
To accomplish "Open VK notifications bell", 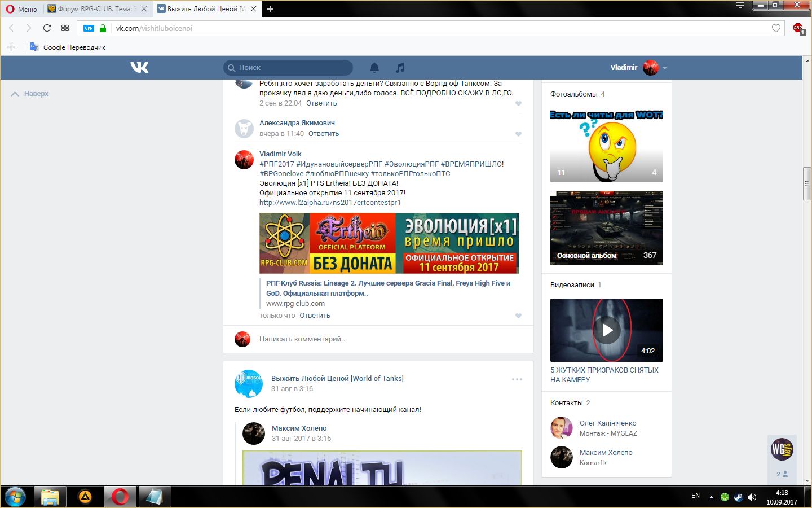I will pyautogui.click(x=374, y=68).
